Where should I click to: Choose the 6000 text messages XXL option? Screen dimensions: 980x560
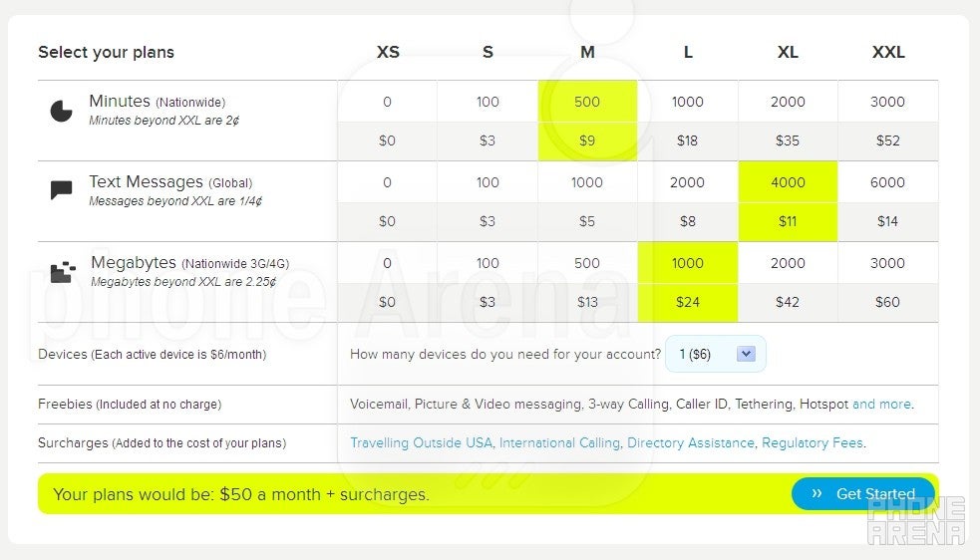[x=887, y=182]
